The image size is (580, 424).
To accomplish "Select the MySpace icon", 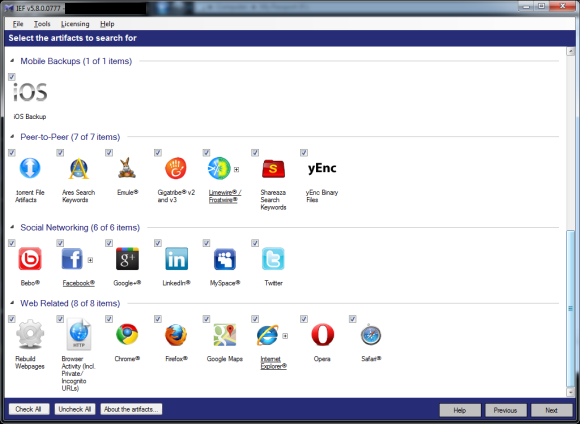I will coord(225,259).
